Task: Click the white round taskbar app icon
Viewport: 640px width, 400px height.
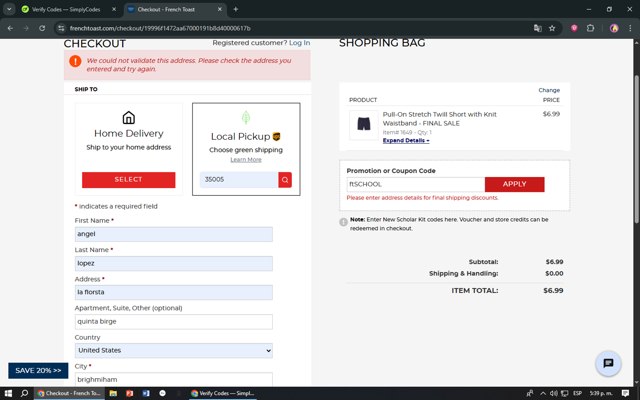Action: point(162,393)
